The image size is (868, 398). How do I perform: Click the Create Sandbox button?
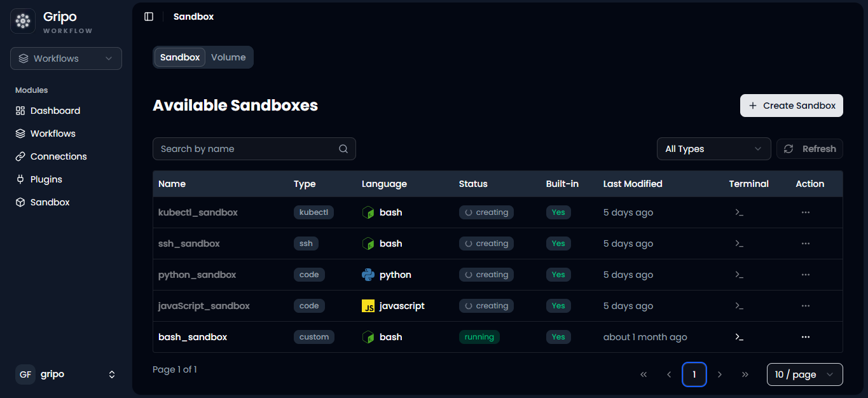791,106
